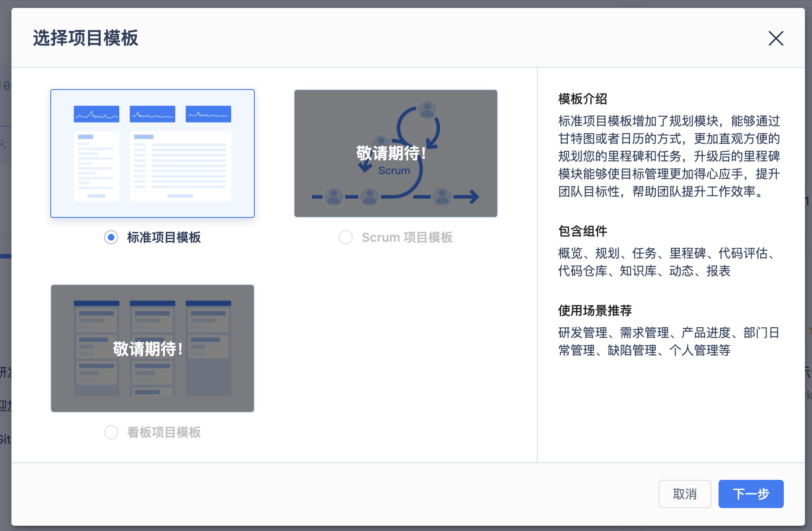Select the 看板项目模板 radio button
812x531 pixels.
[111, 432]
